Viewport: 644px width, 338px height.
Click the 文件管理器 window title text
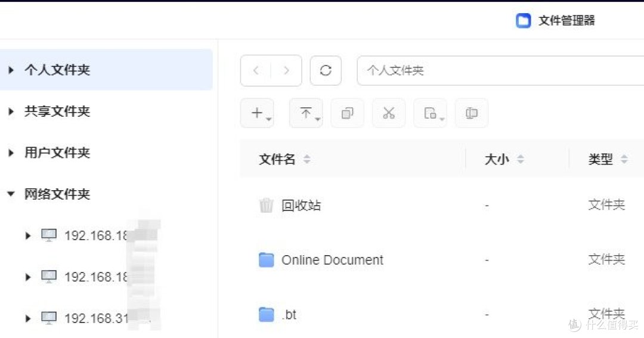(x=566, y=20)
